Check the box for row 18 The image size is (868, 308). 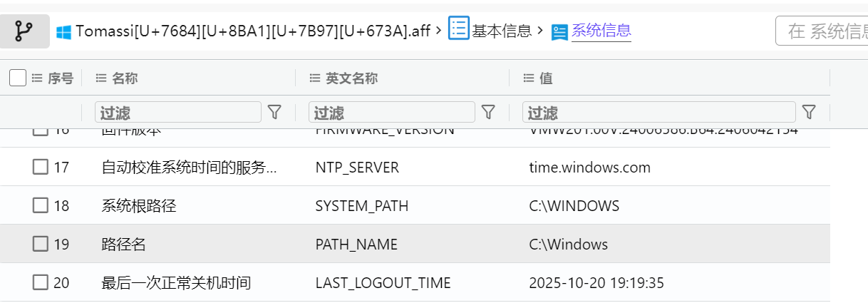(x=41, y=205)
